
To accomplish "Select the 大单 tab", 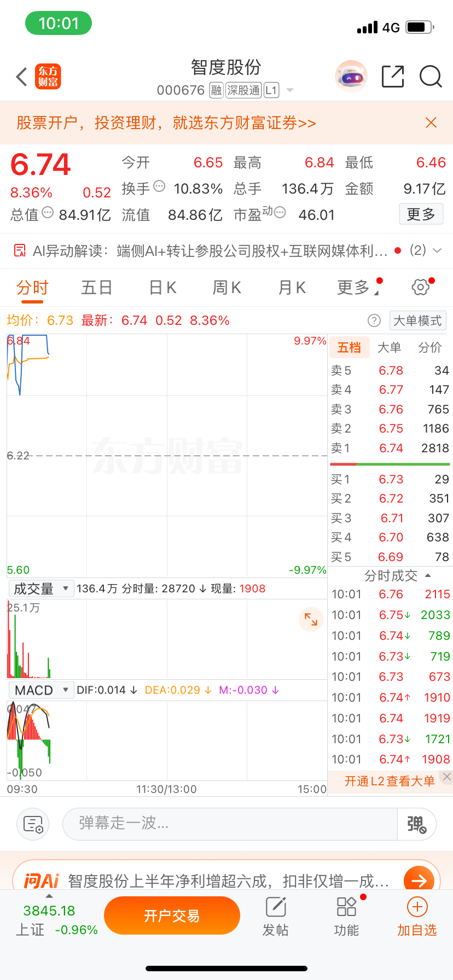I will tap(390, 348).
